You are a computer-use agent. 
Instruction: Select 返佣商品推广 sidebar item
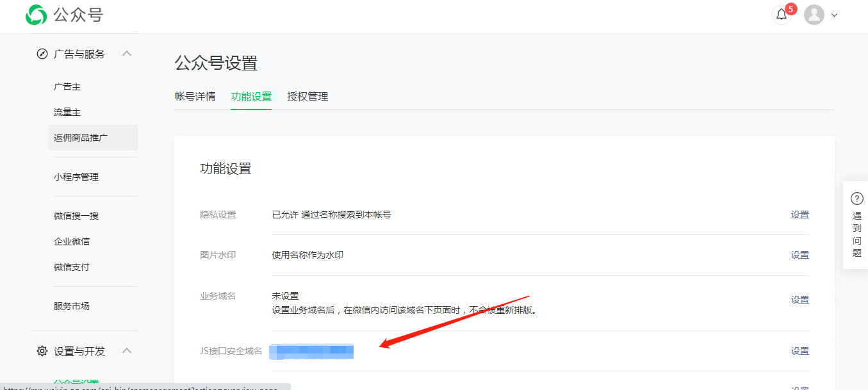pos(93,138)
